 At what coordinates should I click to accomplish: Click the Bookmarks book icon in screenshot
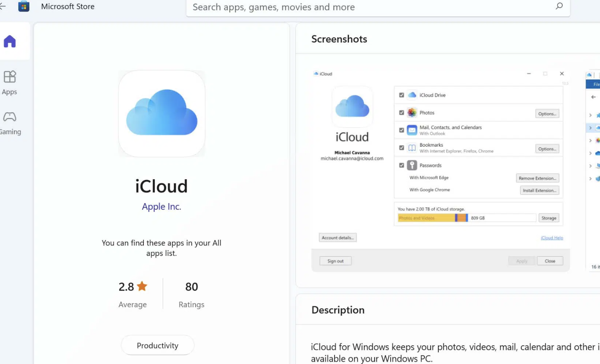pos(412,148)
